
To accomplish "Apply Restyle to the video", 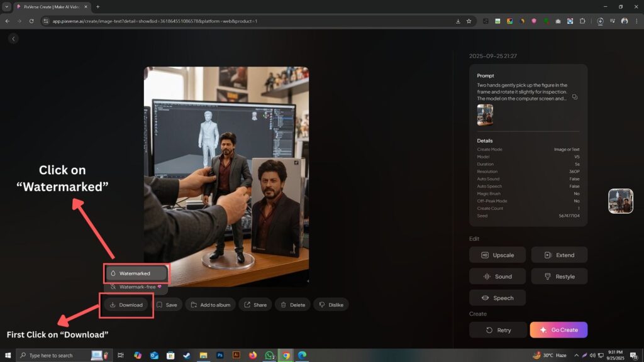I will [x=559, y=277].
